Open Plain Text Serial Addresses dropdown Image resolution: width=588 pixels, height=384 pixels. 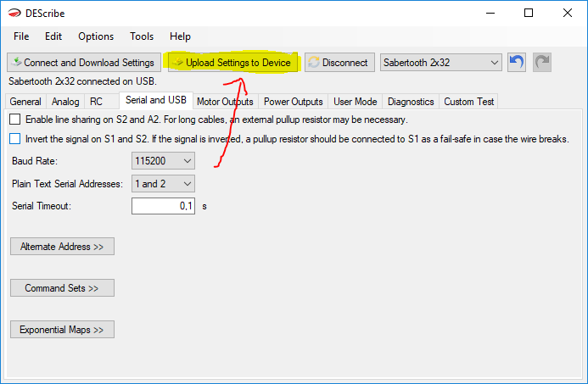point(163,184)
